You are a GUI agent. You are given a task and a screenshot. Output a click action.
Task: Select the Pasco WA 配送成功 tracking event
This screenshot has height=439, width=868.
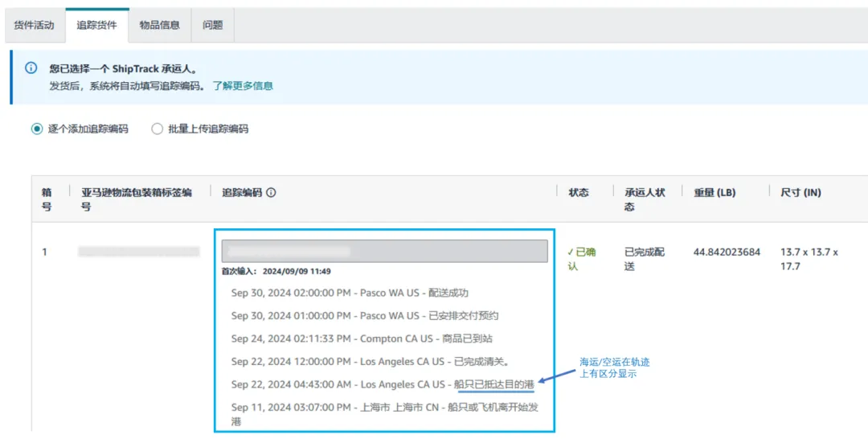coord(350,293)
